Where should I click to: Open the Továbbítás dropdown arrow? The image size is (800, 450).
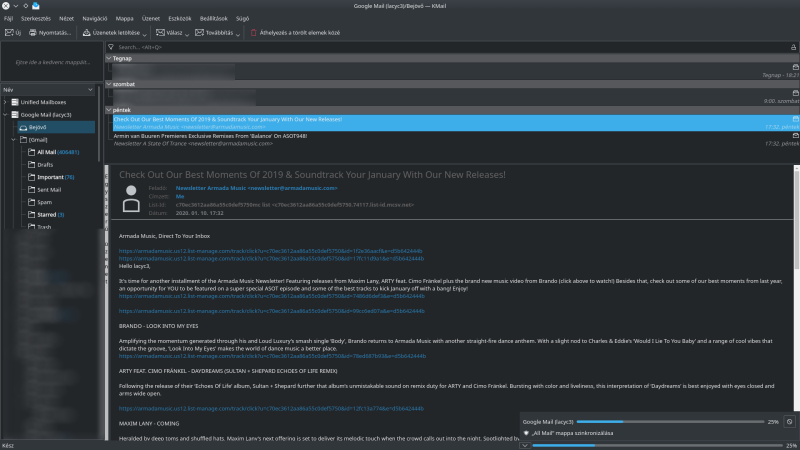point(238,34)
